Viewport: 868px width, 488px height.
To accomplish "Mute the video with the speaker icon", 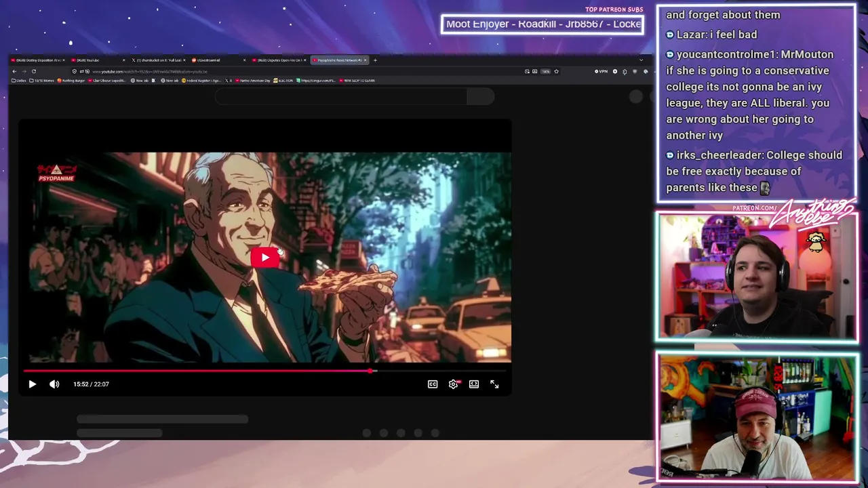I will click(54, 384).
